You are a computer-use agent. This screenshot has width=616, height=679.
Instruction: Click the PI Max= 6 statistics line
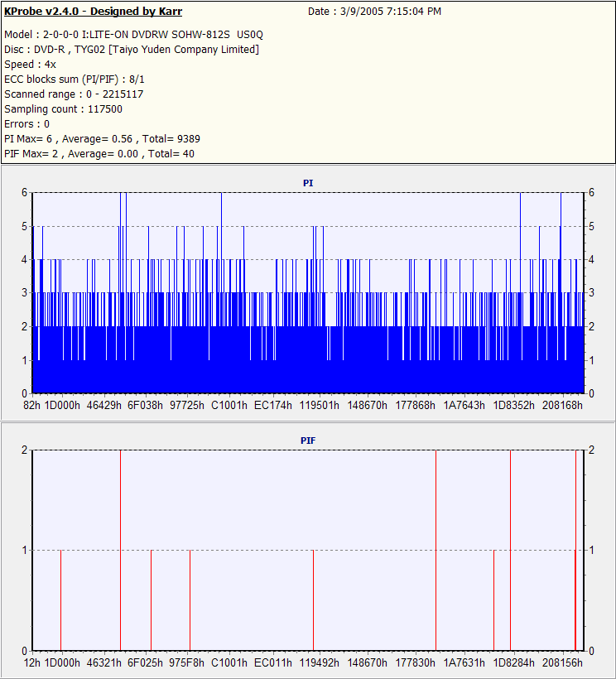(x=102, y=139)
